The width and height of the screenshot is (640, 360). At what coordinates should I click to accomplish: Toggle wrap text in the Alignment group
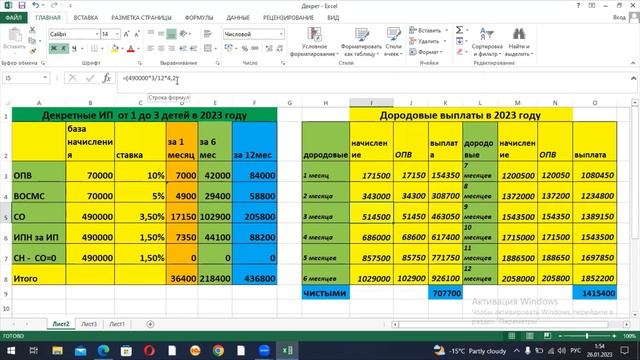207,34
